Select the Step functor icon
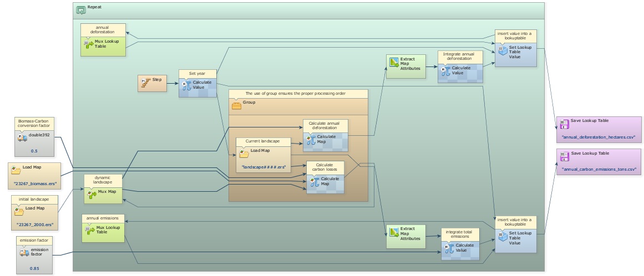644x276 pixels. [x=144, y=81]
